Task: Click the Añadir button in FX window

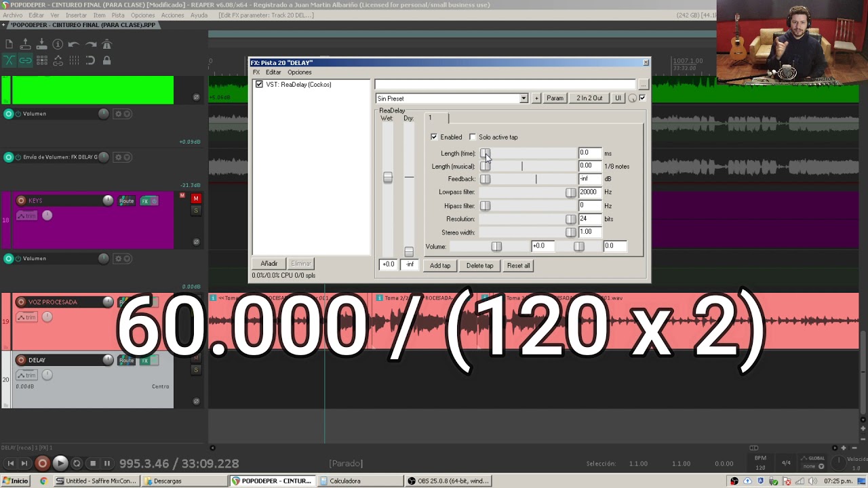Action: click(x=269, y=264)
